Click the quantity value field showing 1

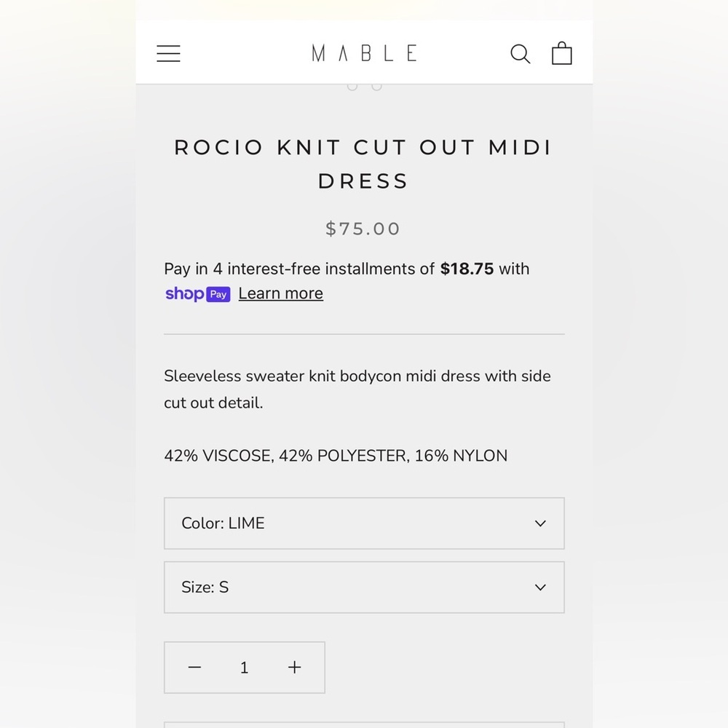(244, 667)
